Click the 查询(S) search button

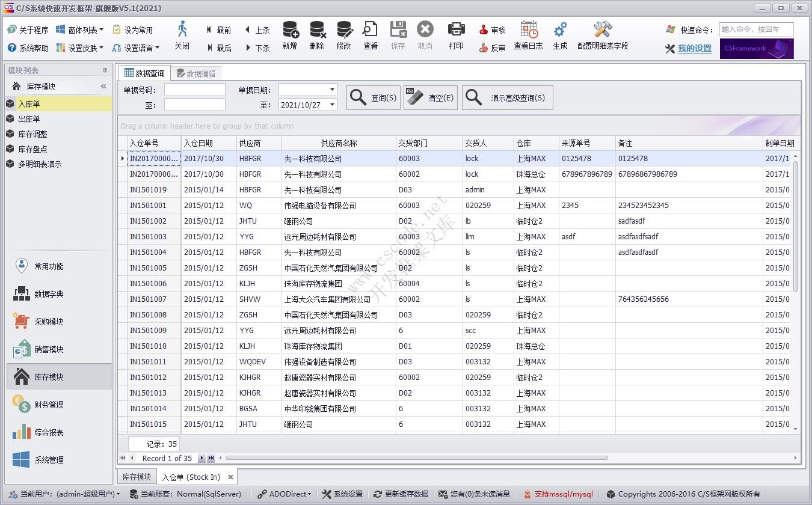(373, 98)
